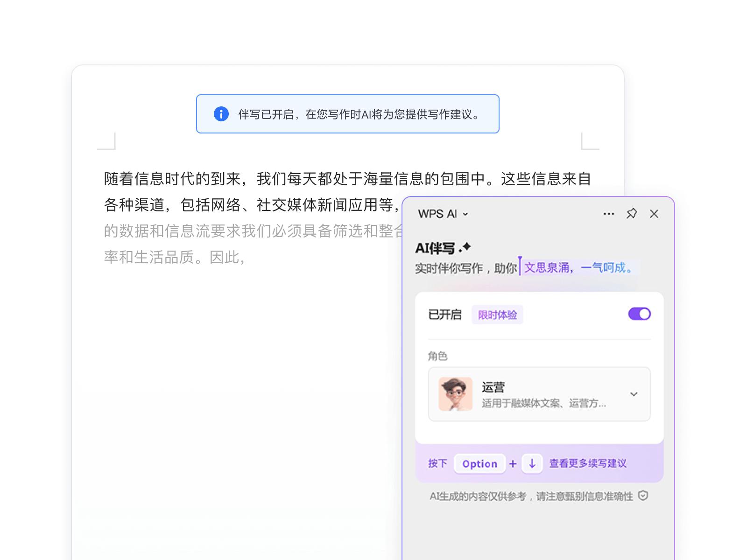Click the 伴写已开启 notification text

359,114
